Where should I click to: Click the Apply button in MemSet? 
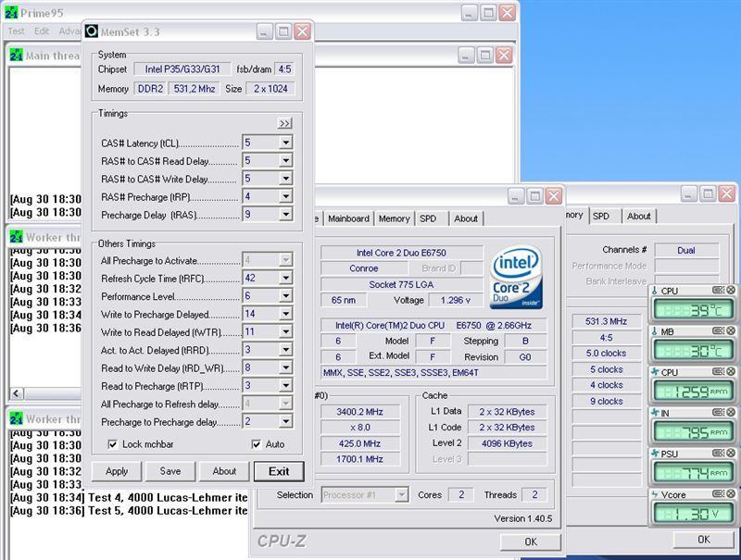point(117,471)
